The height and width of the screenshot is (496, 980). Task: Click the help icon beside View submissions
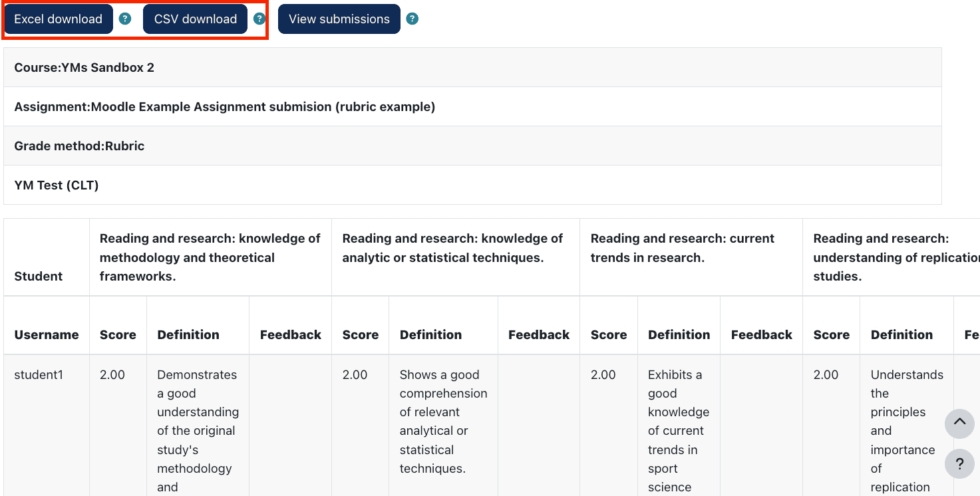pyautogui.click(x=412, y=19)
